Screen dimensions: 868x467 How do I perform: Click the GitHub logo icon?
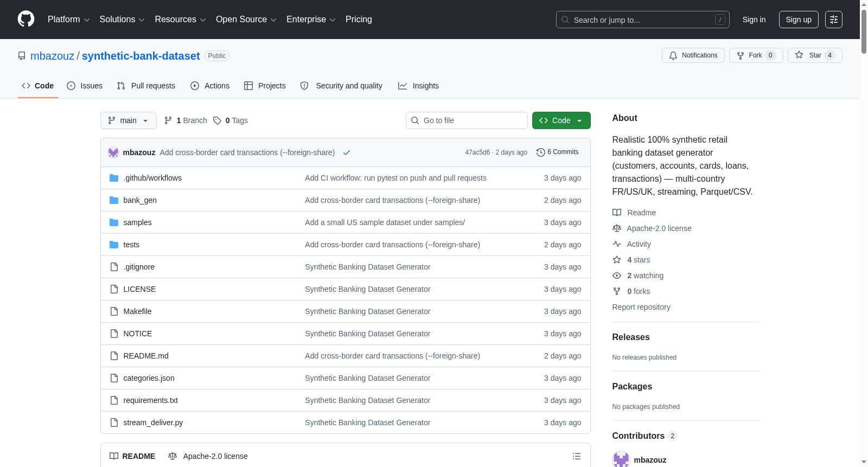(x=26, y=19)
